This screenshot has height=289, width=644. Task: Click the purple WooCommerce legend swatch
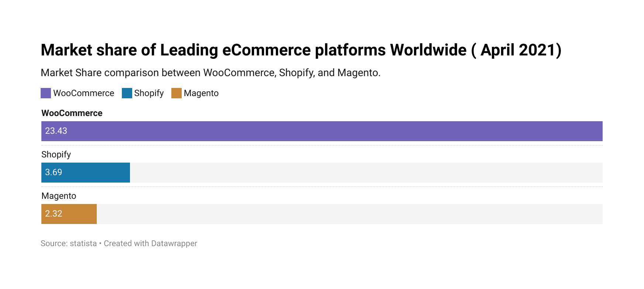46,93
